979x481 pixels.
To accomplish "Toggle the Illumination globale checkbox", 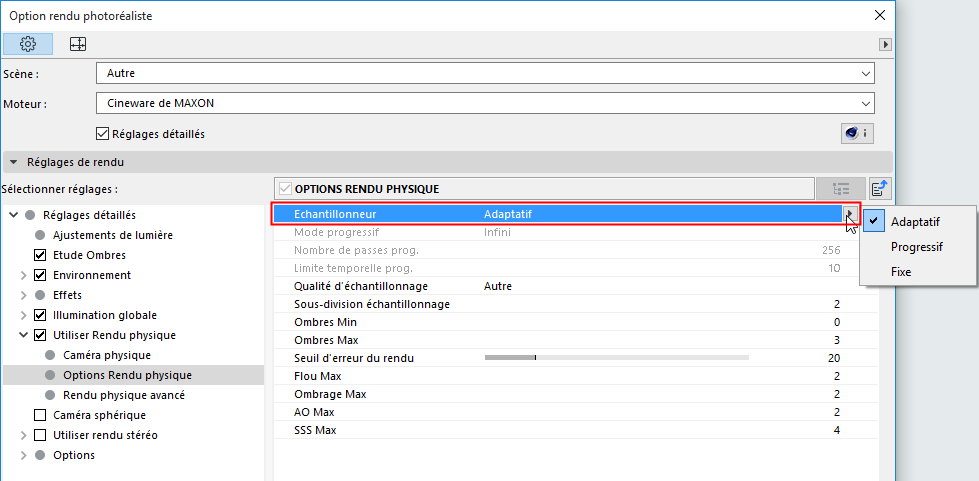I will (x=40, y=315).
